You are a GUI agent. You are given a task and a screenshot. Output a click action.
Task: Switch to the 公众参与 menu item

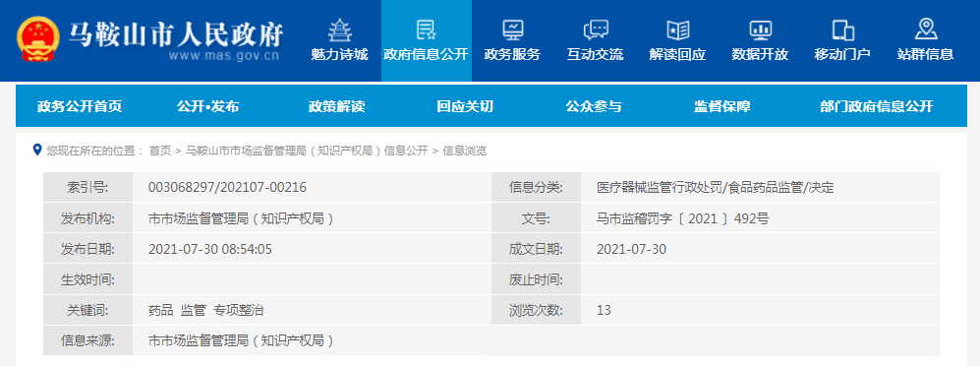click(594, 106)
